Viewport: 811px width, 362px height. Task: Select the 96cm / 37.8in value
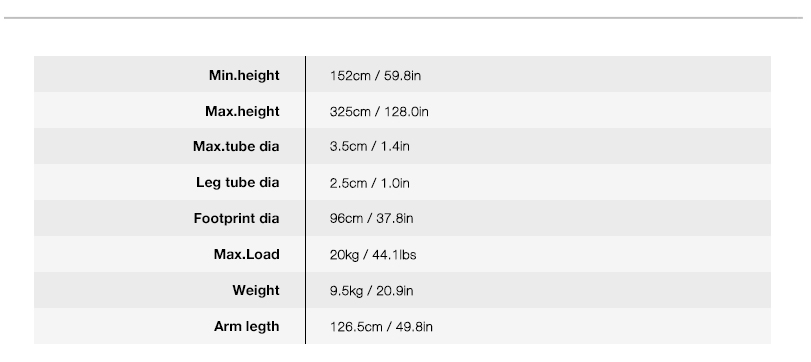pyautogui.click(x=371, y=218)
